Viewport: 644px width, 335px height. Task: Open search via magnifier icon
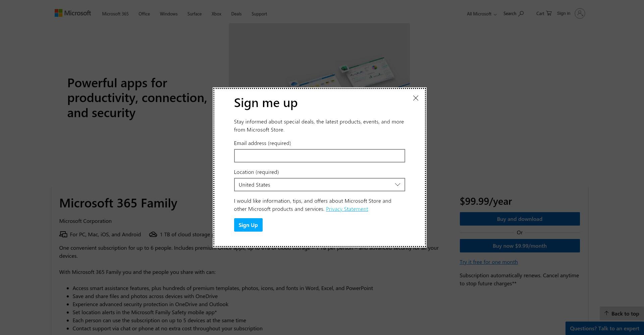pyautogui.click(x=521, y=14)
